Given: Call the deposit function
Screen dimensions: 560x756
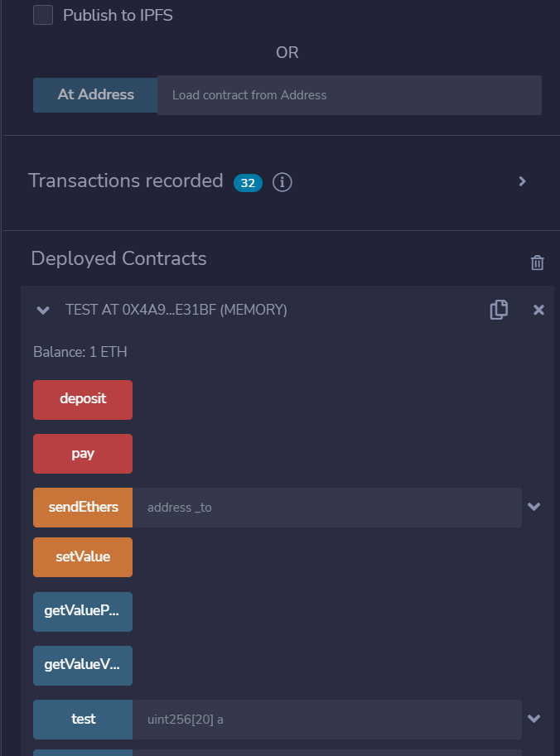Looking at the screenshot, I should coord(83,399).
